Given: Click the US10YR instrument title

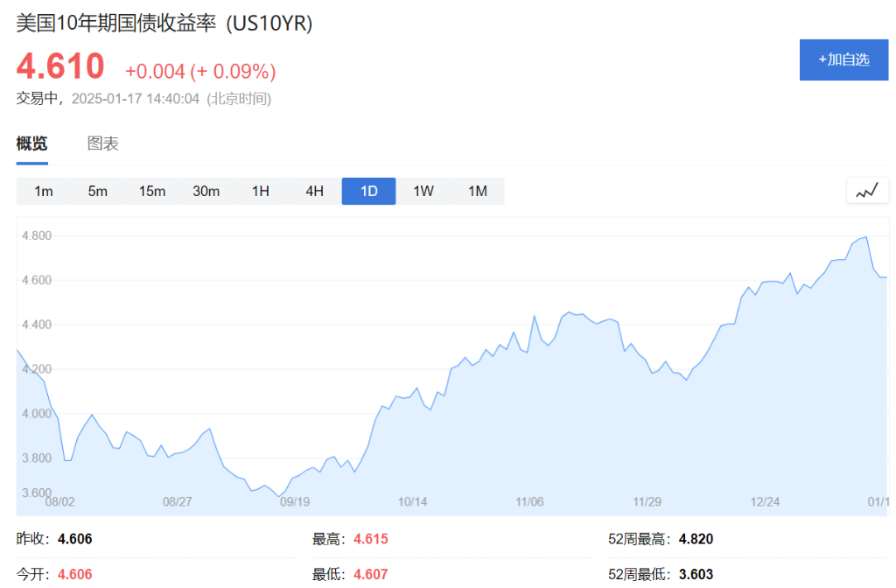Looking at the screenshot, I should tap(164, 24).
